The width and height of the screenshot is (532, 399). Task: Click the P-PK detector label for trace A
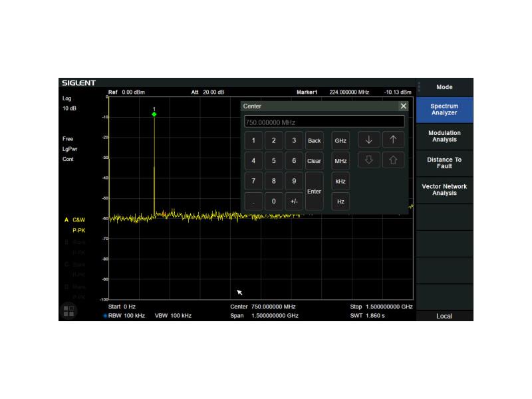(78, 230)
